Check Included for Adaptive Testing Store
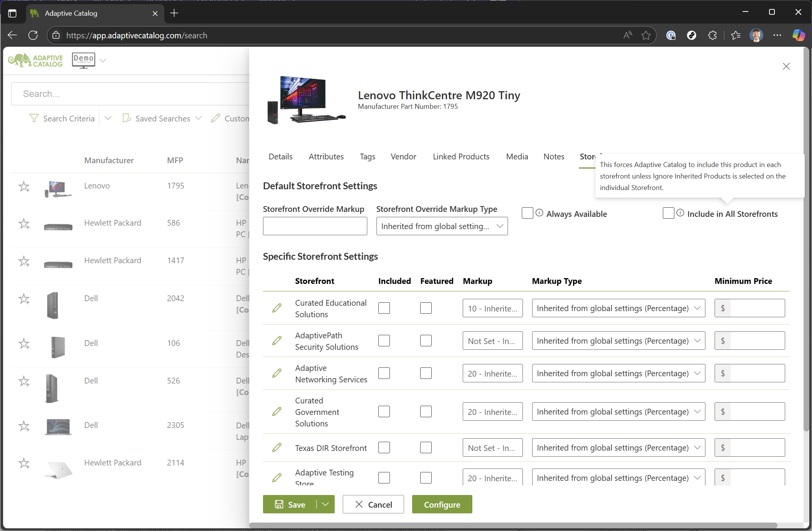Image resolution: width=812 pixels, height=531 pixels. (x=384, y=478)
